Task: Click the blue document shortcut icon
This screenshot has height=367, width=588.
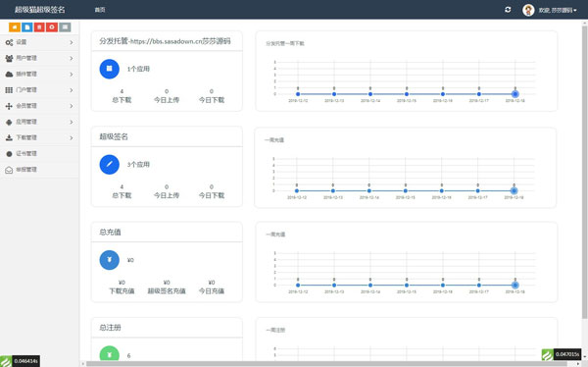Action: point(27,27)
